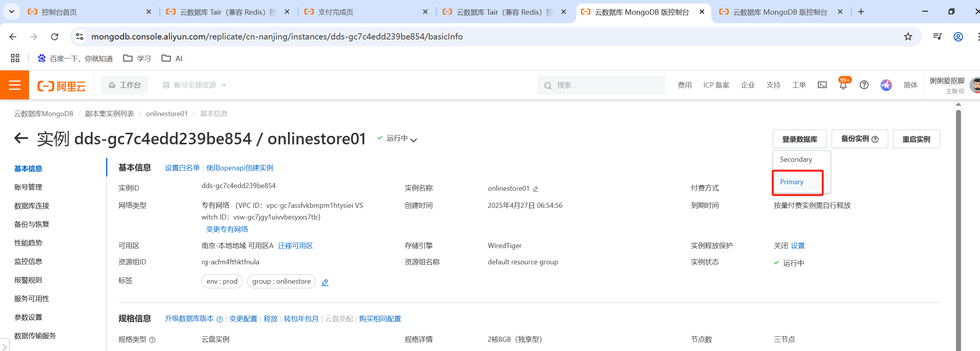Open the orange hamburger navigation menu

(x=14, y=85)
